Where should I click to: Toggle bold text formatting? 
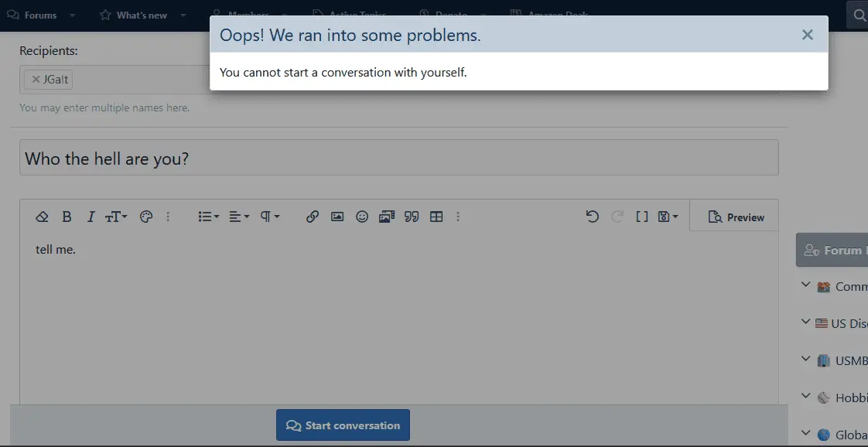(x=67, y=217)
